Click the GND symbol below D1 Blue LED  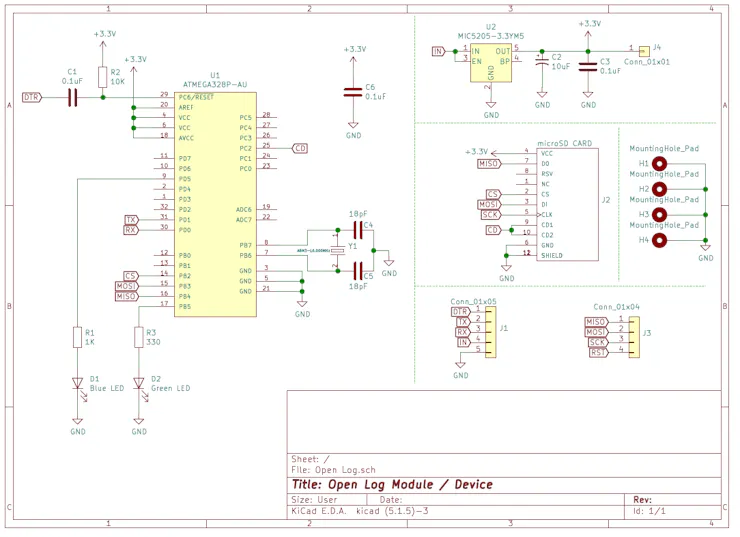click(x=78, y=426)
